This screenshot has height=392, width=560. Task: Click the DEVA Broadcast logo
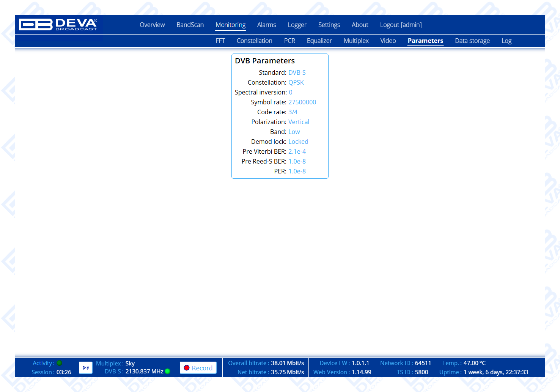[x=58, y=25]
